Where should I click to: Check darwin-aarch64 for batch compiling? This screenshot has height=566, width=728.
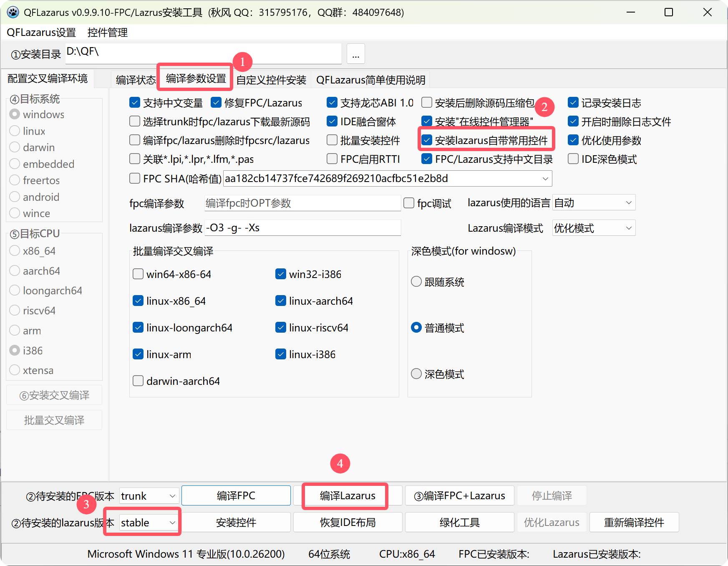click(138, 380)
